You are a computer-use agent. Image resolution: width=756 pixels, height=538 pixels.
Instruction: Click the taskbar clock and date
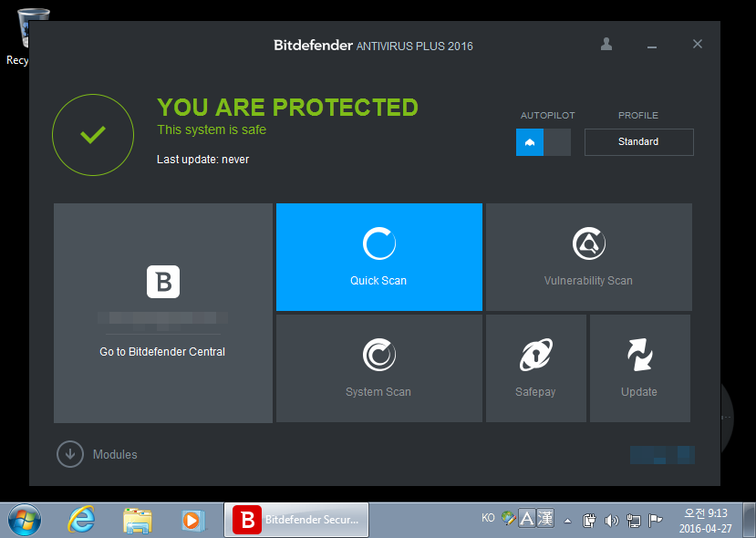[705, 520]
